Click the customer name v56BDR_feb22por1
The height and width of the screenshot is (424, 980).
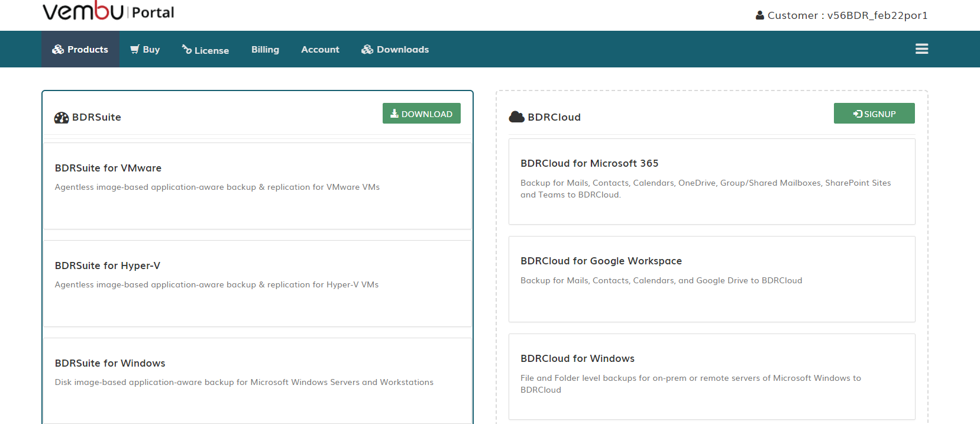(878, 15)
